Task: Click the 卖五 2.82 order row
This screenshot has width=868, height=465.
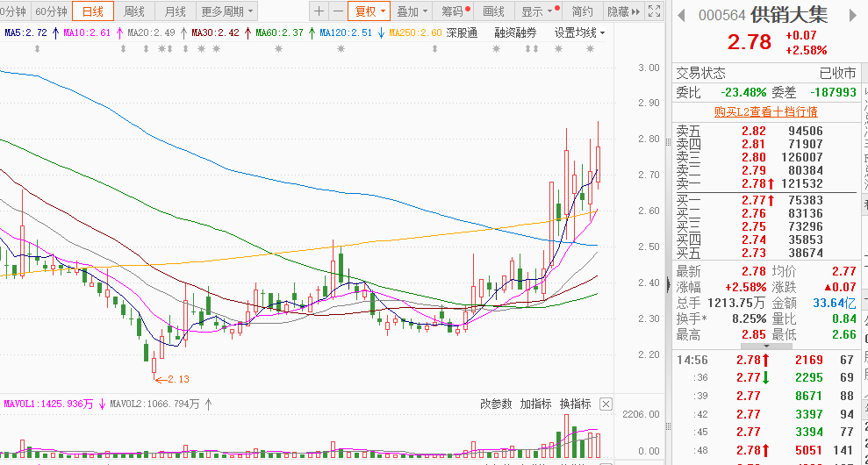Action: [765, 132]
